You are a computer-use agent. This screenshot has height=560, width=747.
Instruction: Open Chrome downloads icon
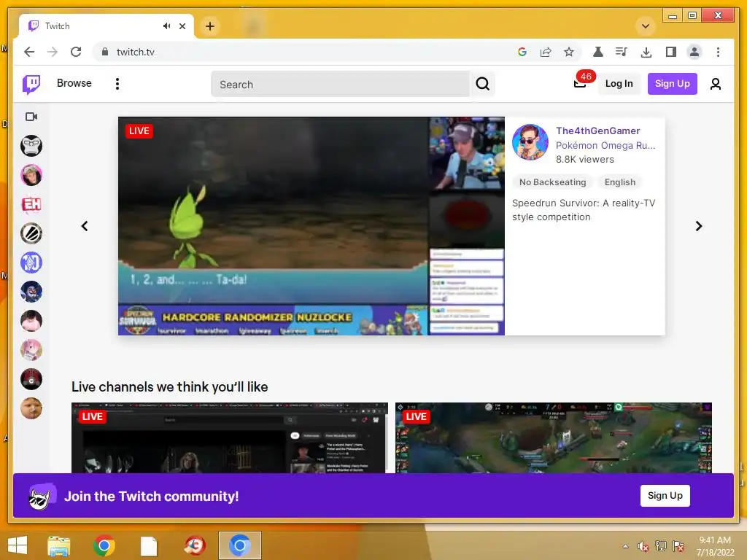pos(646,52)
